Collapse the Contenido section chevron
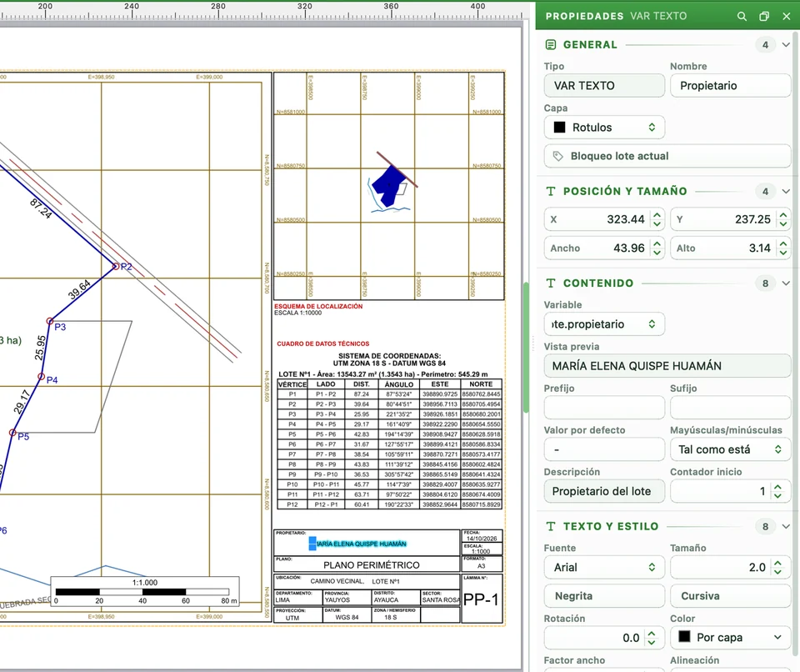 [x=786, y=283]
